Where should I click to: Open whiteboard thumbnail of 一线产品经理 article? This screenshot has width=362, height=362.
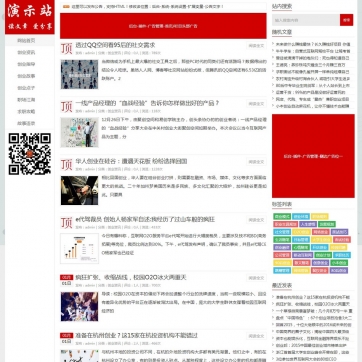tap(79, 132)
